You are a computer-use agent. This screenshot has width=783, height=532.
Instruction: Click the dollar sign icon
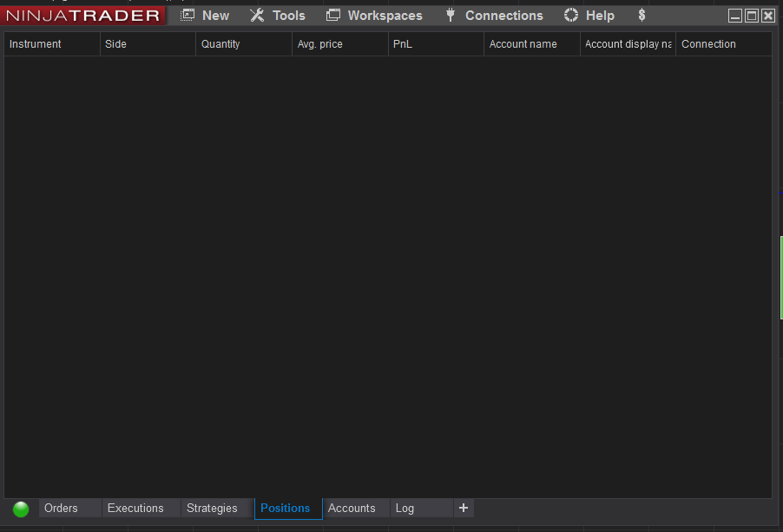point(642,16)
